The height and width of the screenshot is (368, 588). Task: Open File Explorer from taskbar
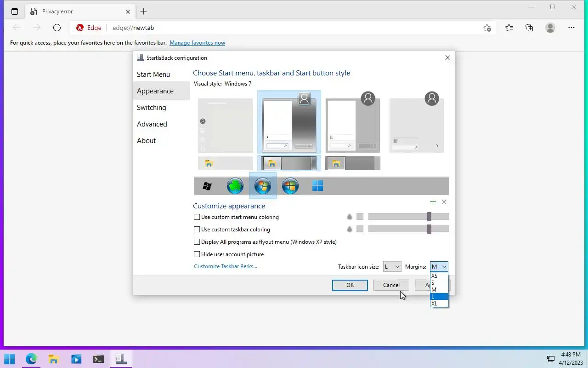(54, 359)
